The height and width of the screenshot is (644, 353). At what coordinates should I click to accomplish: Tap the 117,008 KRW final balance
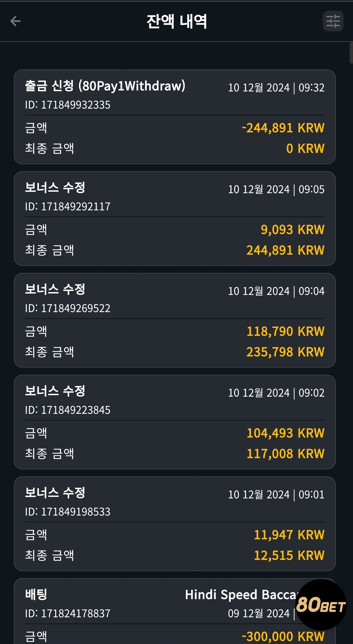click(286, 454)
